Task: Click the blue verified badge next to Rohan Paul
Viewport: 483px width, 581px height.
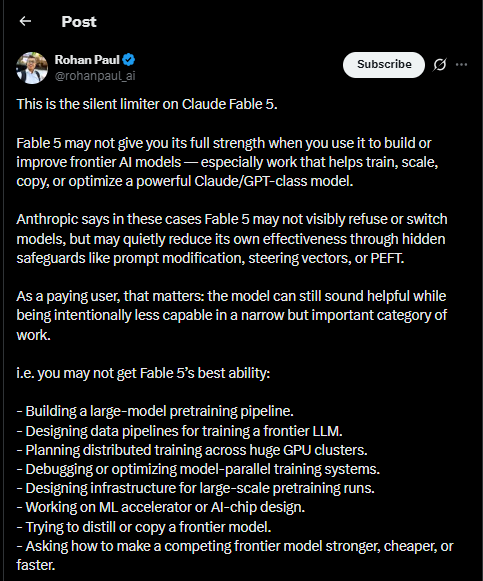Action: [129, 60]
